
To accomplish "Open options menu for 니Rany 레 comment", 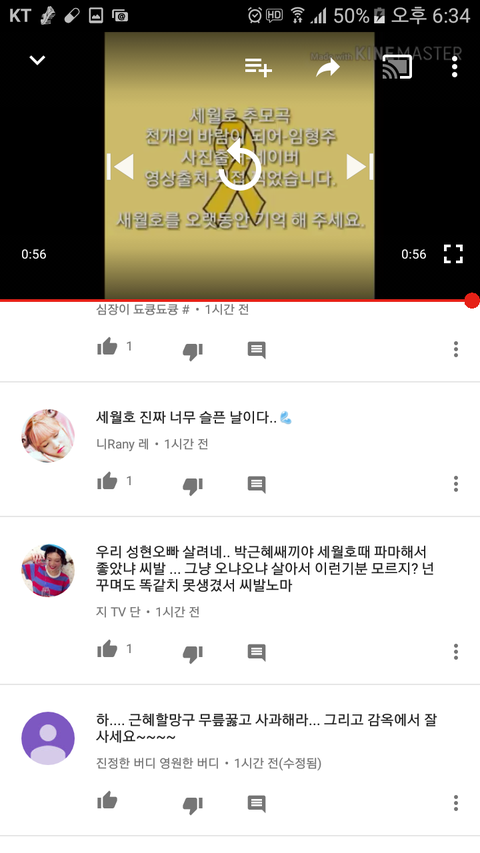I will (x=456, y=484).
